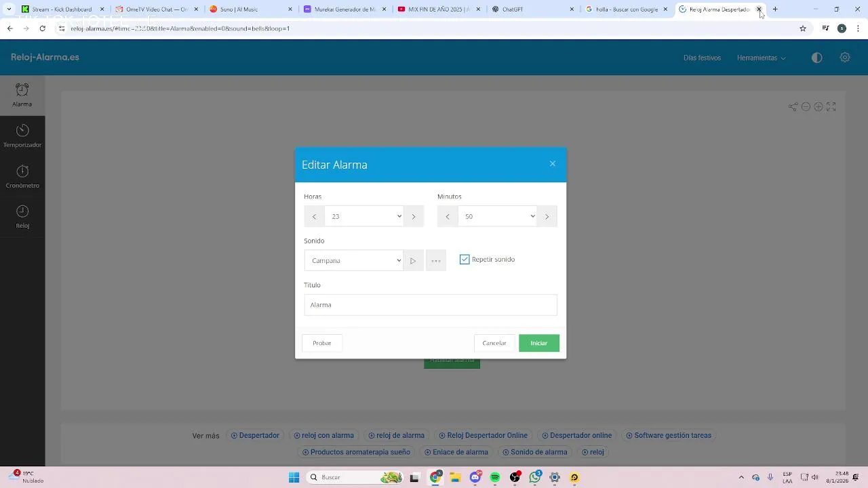Open the reloj de alarma link
The width and height of the screenshot is (868, 488).
[x=396, y=436]
